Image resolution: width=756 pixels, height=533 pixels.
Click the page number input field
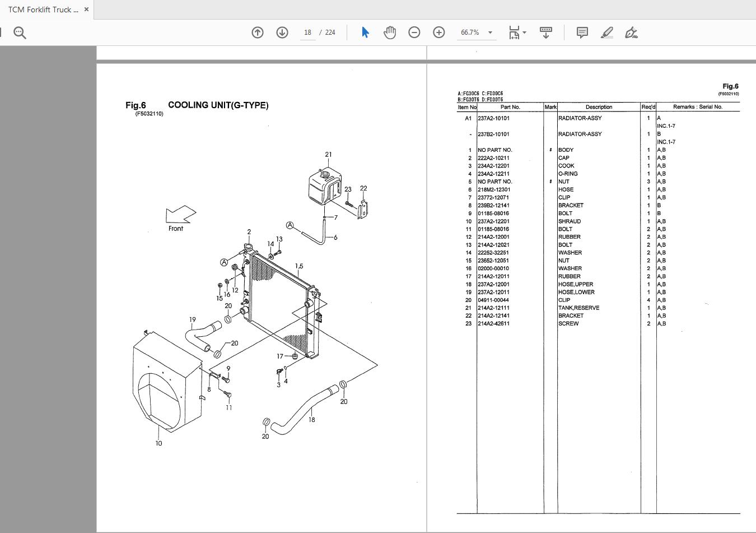pos(307,33)
